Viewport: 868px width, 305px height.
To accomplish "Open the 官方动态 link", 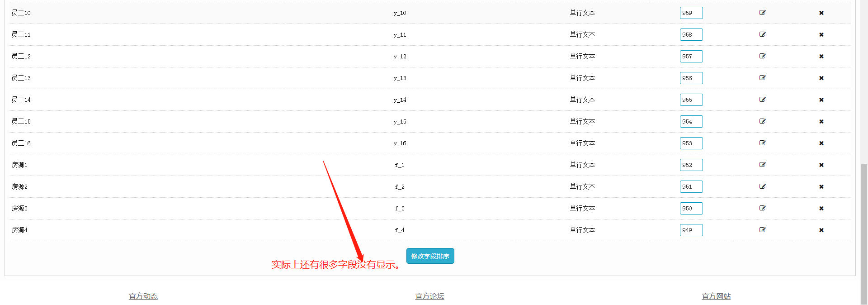I will pos(143,296).
